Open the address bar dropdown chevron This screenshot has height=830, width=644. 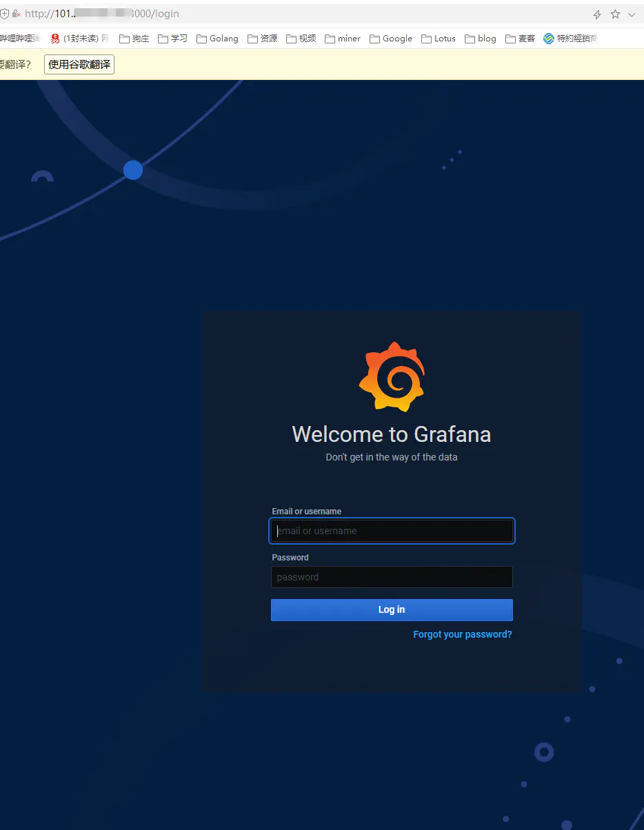point(632,14)
